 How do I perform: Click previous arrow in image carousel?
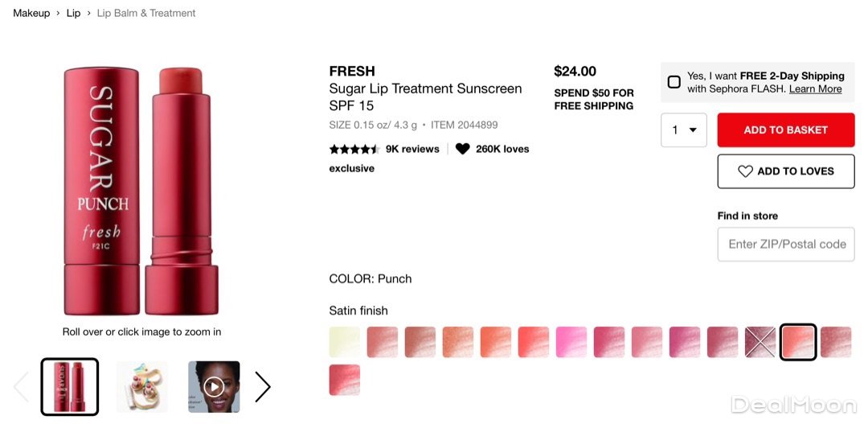[x=21, y=387]
